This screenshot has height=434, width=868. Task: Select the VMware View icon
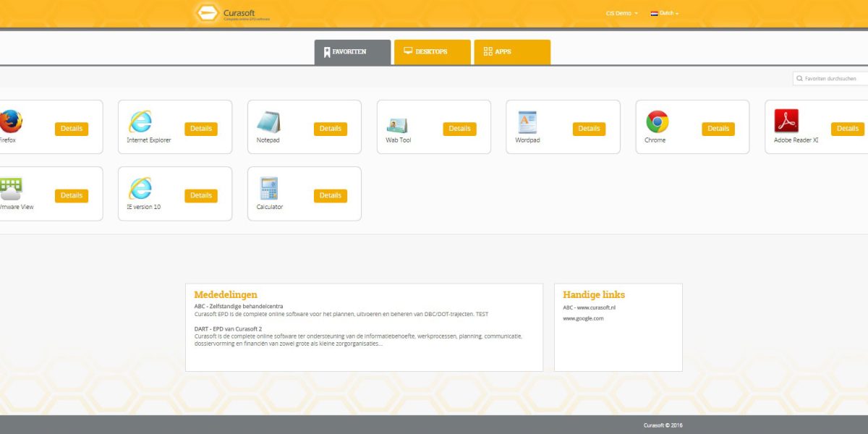click(11, 185)
